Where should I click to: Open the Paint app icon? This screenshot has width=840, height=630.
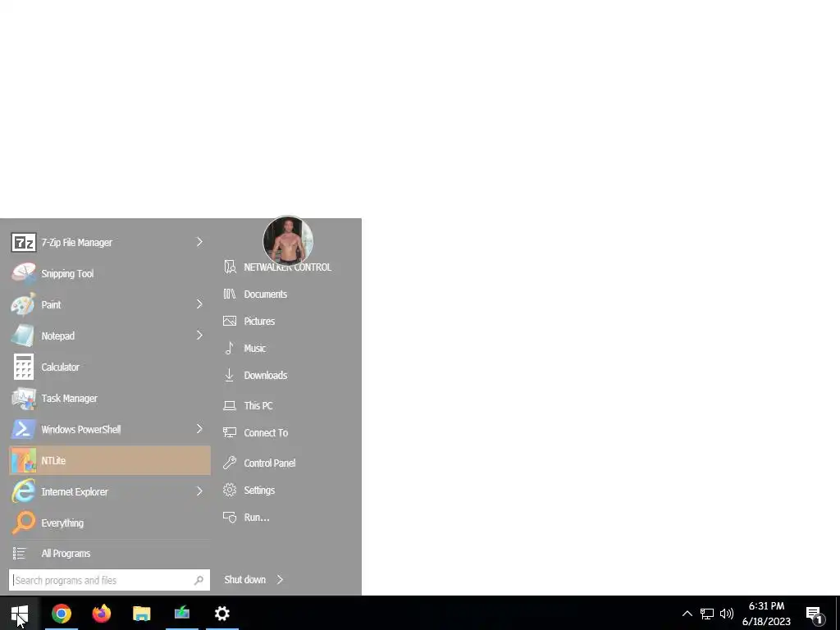(x=24, y=304)
